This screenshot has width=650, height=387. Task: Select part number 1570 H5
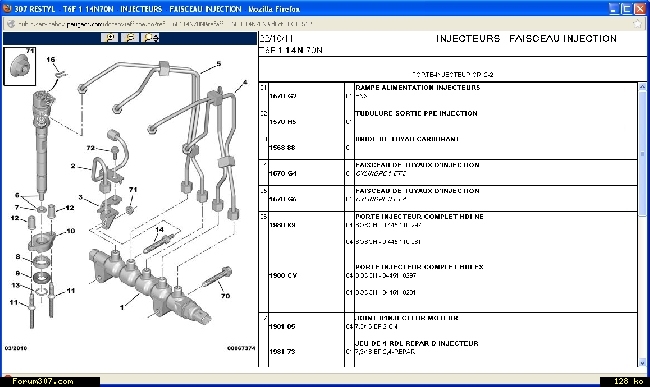[x=283, y=122]
